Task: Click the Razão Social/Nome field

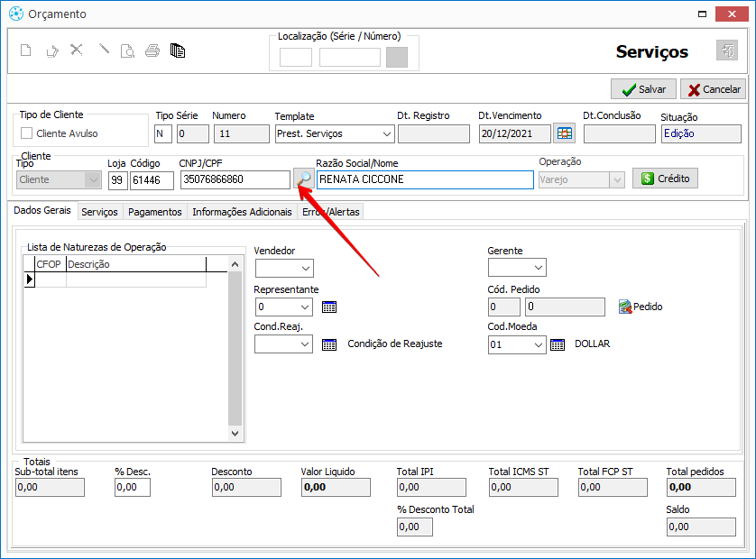Action: [x=425, y=179]
